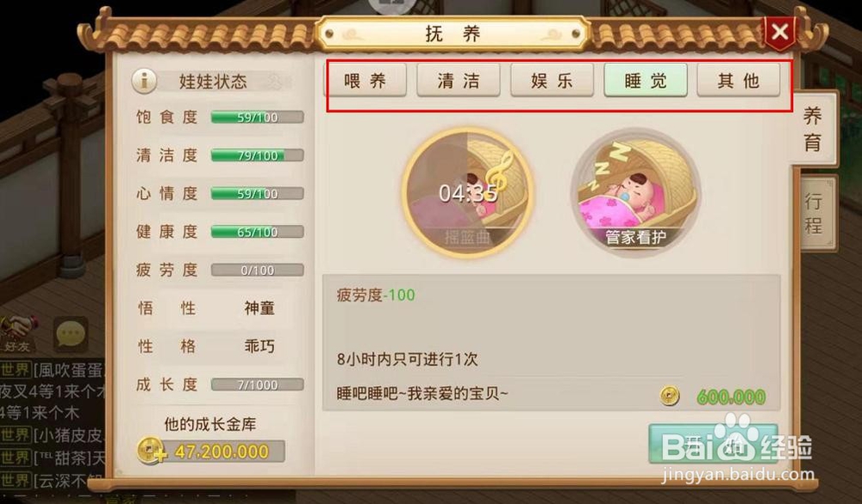Close the 抚养 window
This screenshot has width=862, height=504.
779,32
